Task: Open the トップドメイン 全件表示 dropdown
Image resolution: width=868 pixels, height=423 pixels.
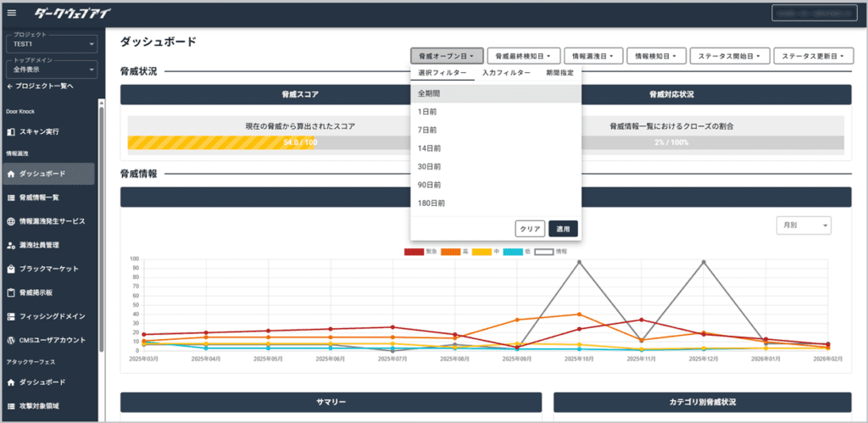Action: pos(52,70)
